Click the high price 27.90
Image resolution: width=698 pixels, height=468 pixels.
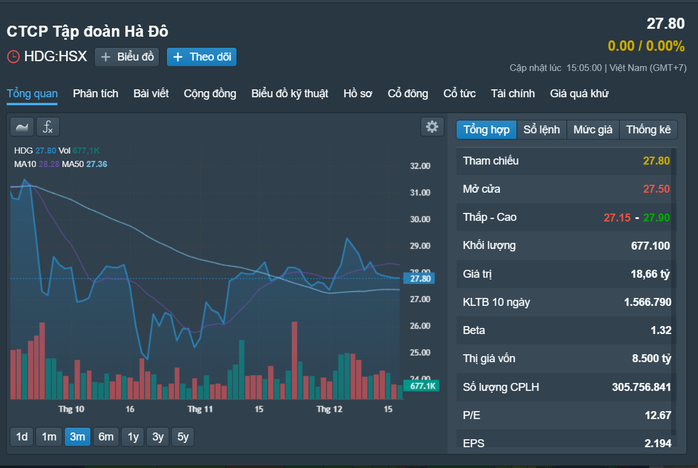[657, 218]
